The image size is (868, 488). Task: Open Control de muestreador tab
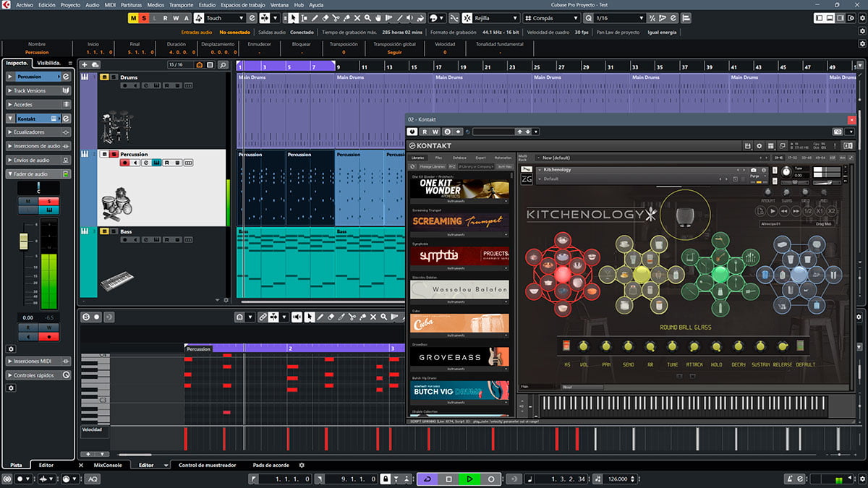207,465
